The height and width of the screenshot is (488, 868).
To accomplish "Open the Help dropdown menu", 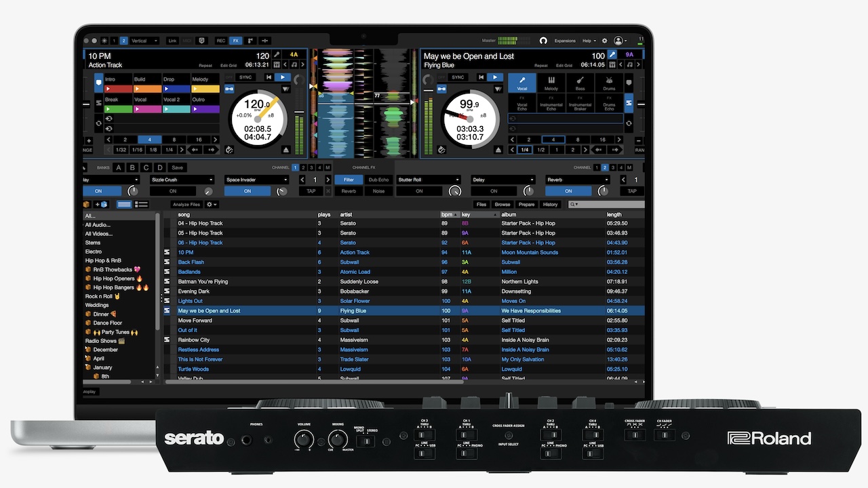I will (x=589, y=41).
